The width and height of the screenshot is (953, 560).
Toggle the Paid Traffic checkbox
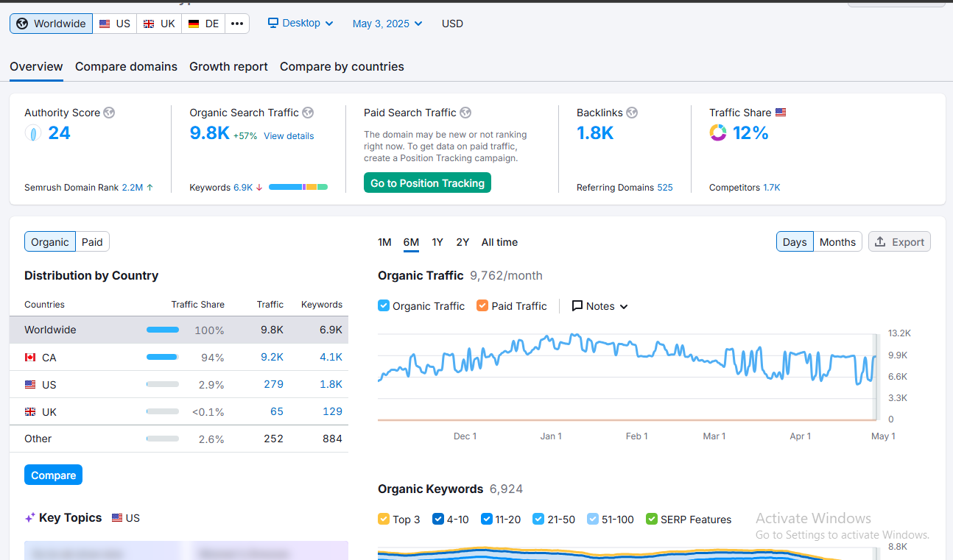[482, 306]
